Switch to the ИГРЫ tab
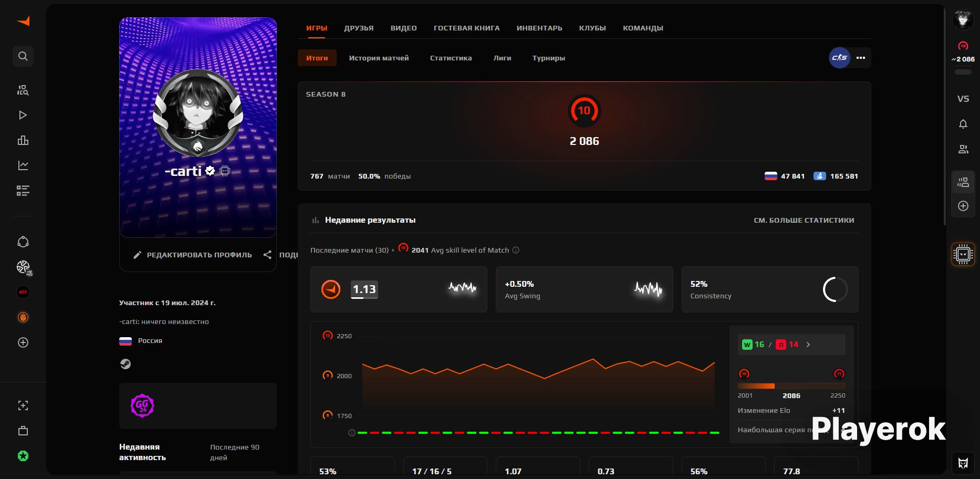The image size is (980, 479). pyautogui.click(x=317, y=28)
